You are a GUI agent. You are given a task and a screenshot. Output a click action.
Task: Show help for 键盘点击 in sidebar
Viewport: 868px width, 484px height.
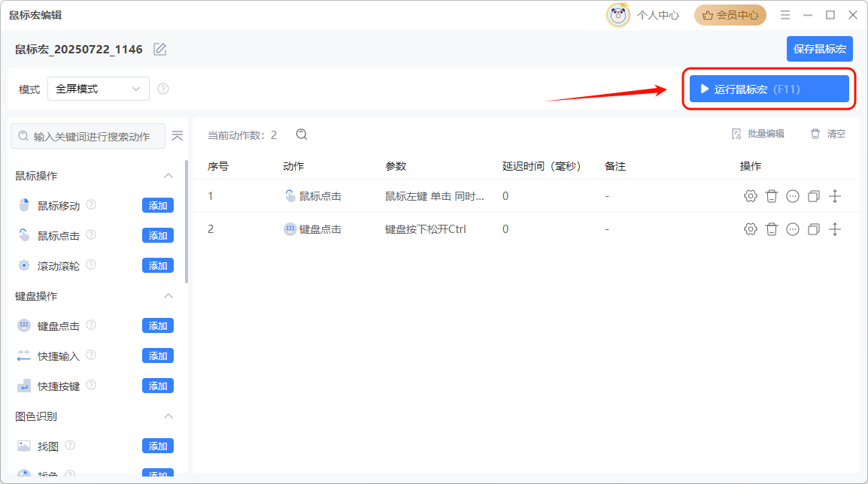(x=91, y=325)
